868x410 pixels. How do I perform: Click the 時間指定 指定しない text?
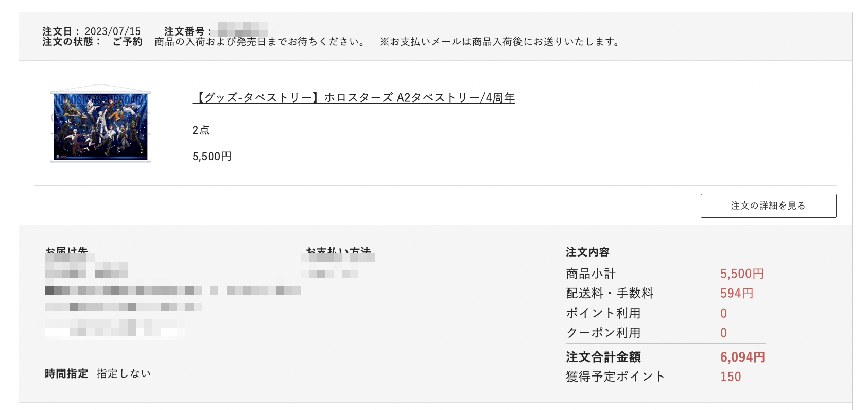98,373
